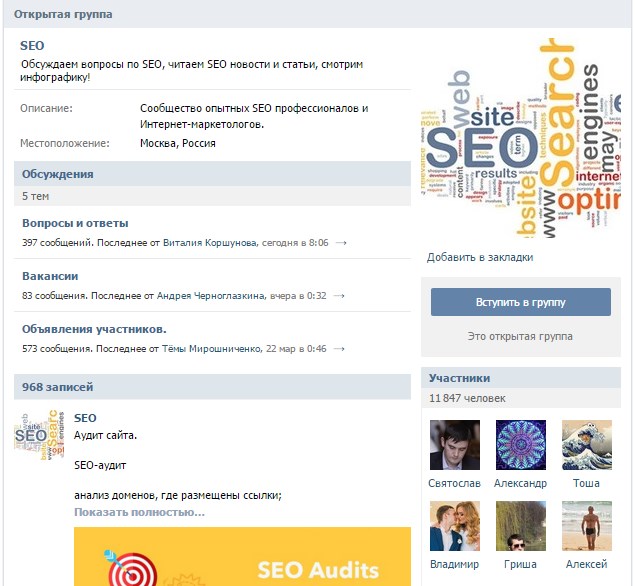
Task: Click Добавить в закладки link
Action: (480, 257)
